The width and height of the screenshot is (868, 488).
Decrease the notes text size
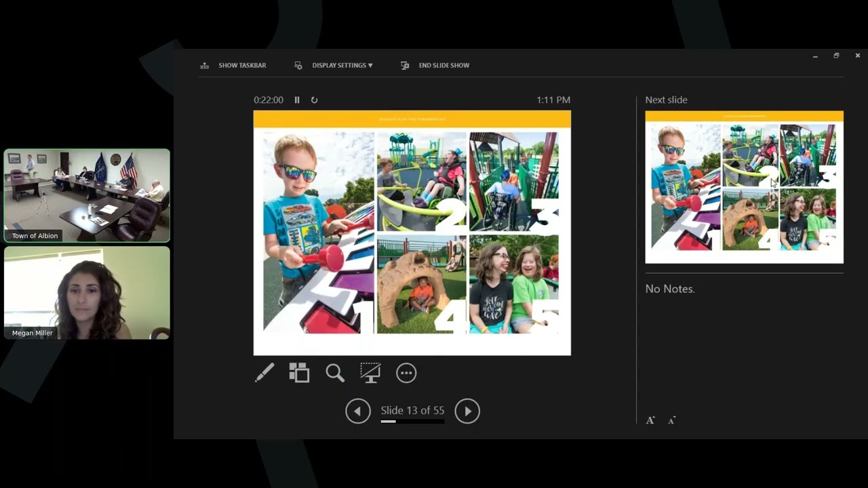point(671,420)
